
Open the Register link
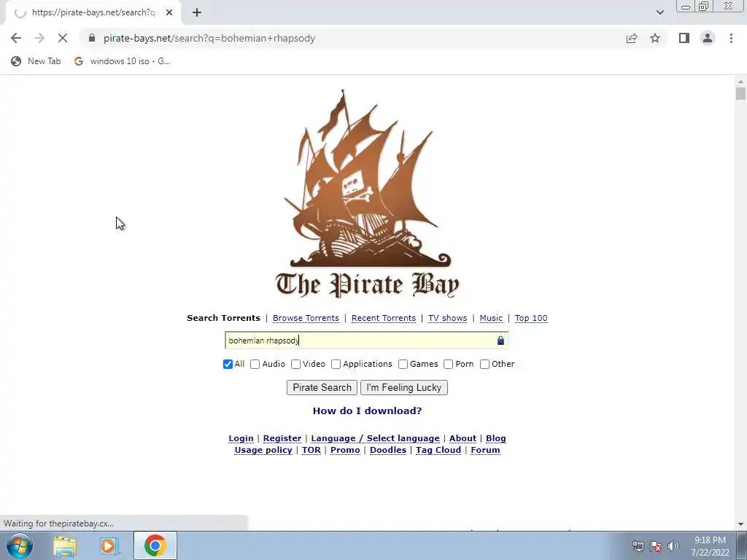click(x=282, y=438)
